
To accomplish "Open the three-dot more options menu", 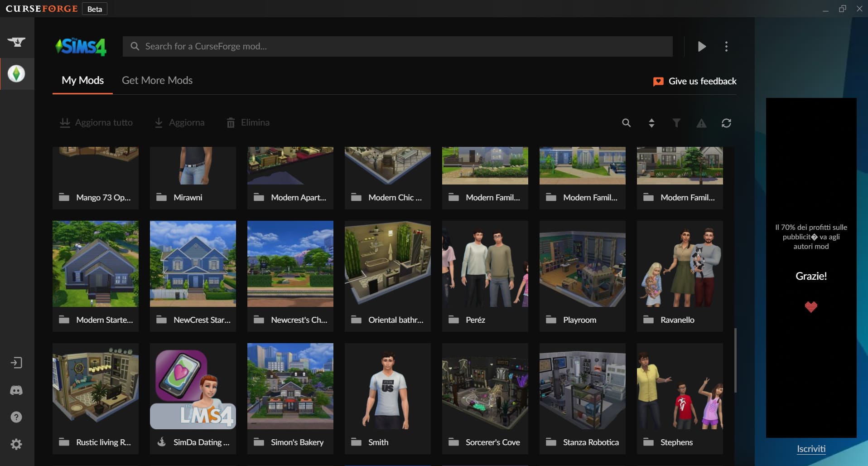I will pyautogui.click(x=726, y=47).
